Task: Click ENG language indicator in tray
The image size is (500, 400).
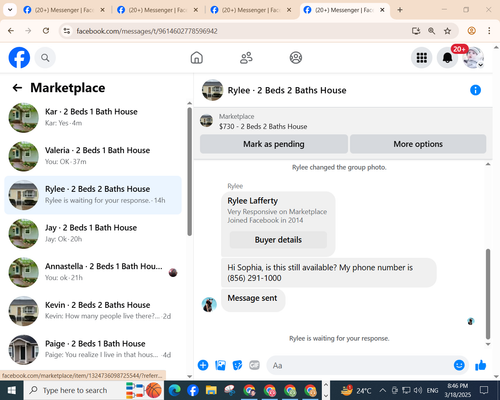Action: 432,390
